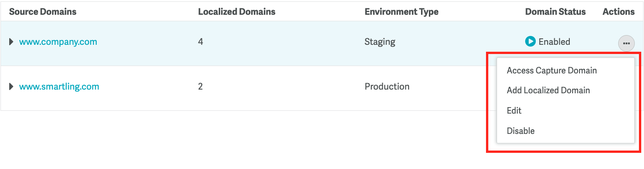The width and height of the screenshot is (644, 169).
Task: Select Edit in the actions menu
Action: tap(514, 110)
